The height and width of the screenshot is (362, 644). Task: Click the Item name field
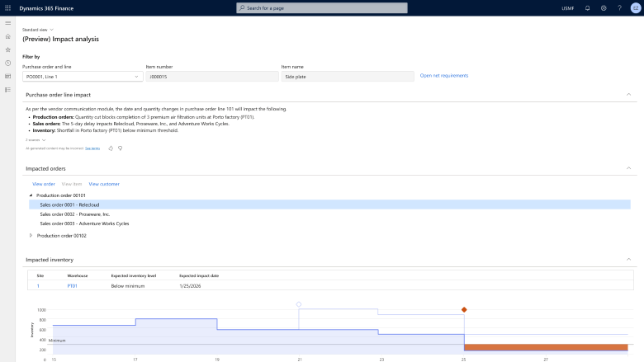[x=348, y=77]
